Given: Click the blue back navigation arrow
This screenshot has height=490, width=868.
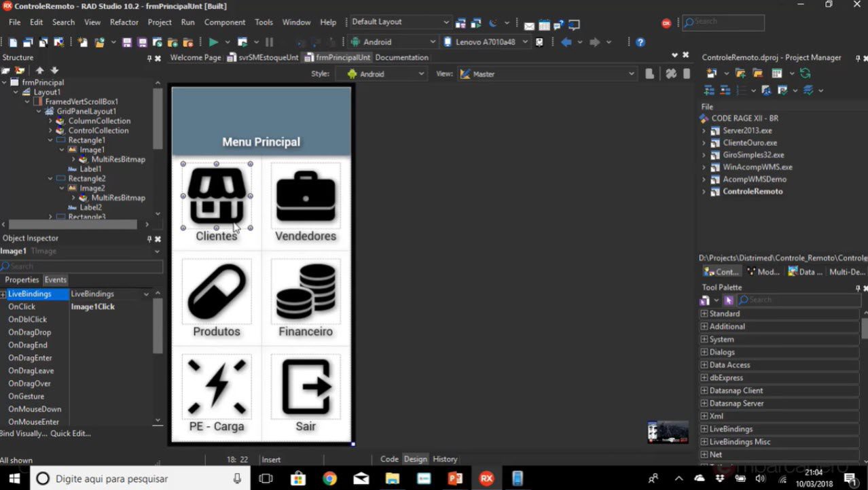Looking at the screenshot, I should 566,42.
